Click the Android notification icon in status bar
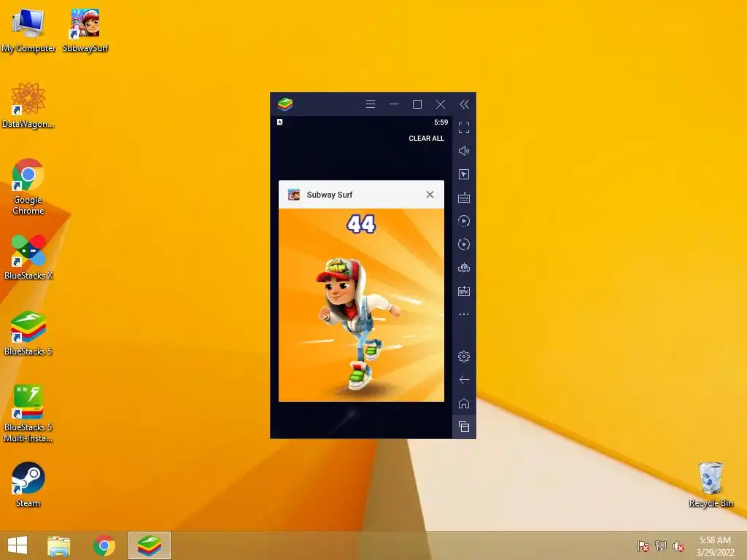Image resolution: width=747 pixels, height=560 pixels. point(279,122)
